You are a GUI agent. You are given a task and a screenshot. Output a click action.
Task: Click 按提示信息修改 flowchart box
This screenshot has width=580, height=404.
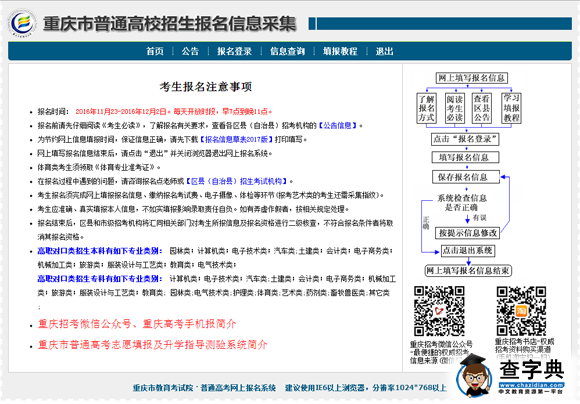[x=468, y=233]
